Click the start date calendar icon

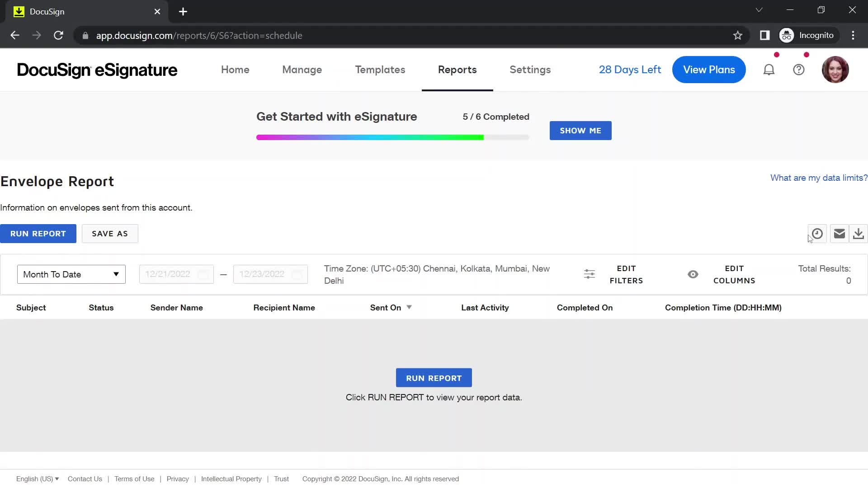pyautogui.click(x=203, y=274)
